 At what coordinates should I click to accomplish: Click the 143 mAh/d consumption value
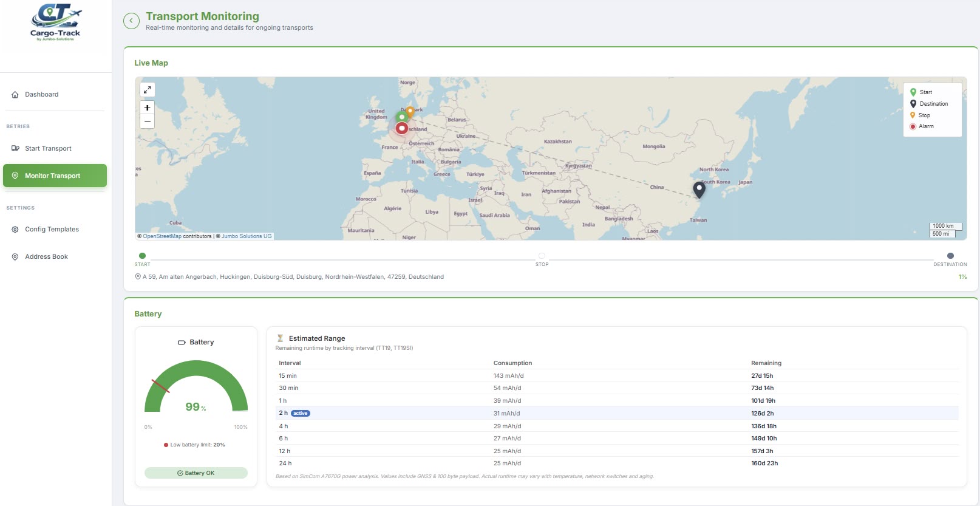(x=508, y=376)
